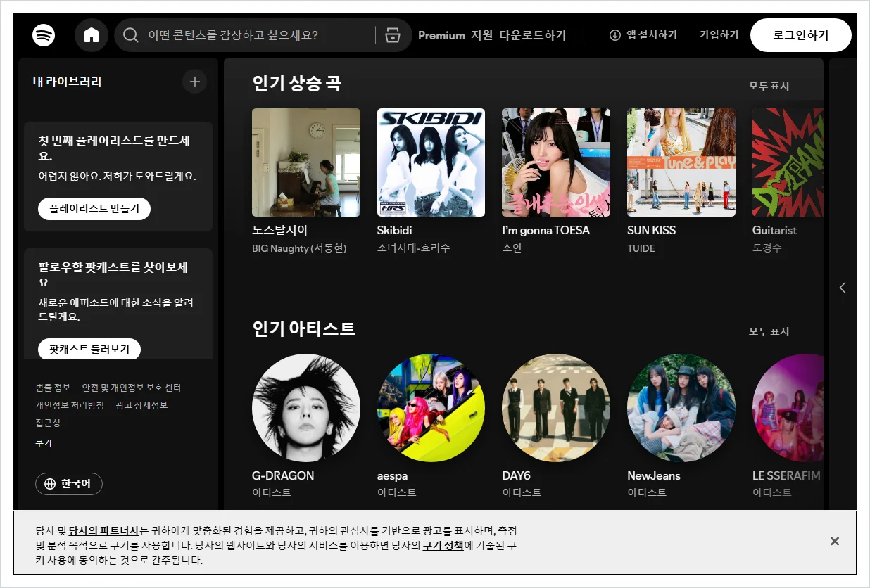The image size is (870, 588).
Task: Click the Guitarist song title
Action: coord(774,230)
